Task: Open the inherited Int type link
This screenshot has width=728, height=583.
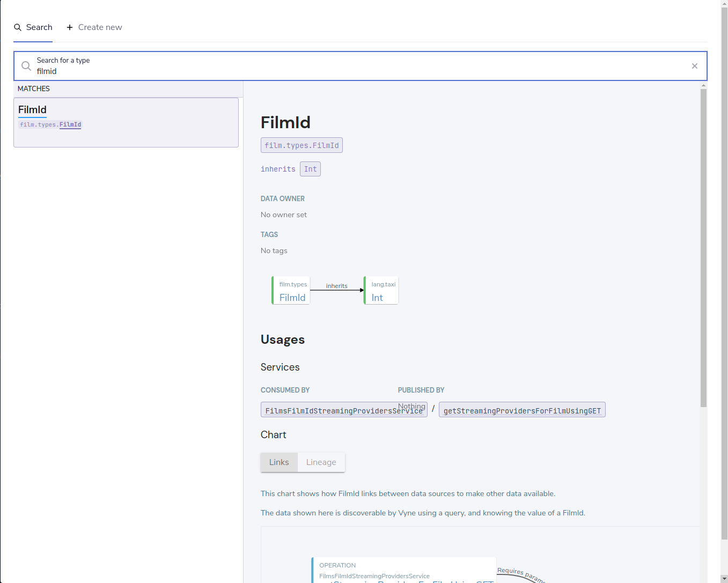Action: click(310, 169)
